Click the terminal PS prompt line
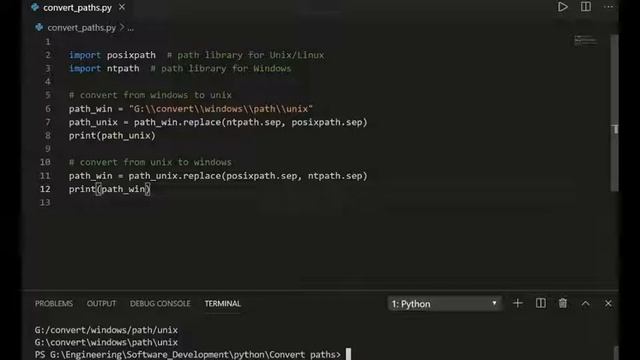The width and height of the screenshot is (640, 360). (188, 354)
